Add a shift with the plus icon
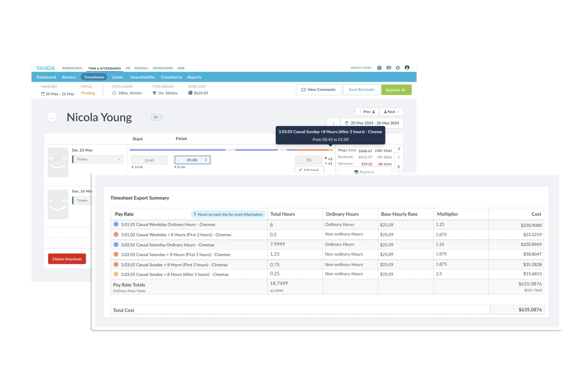The width and height of the screenshot is (588, 389). (399, 157)
